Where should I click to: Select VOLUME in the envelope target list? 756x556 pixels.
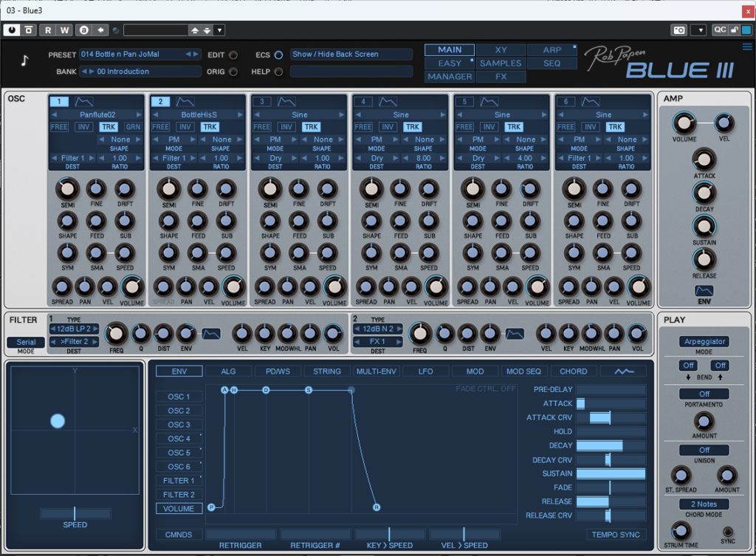(179, 508)
